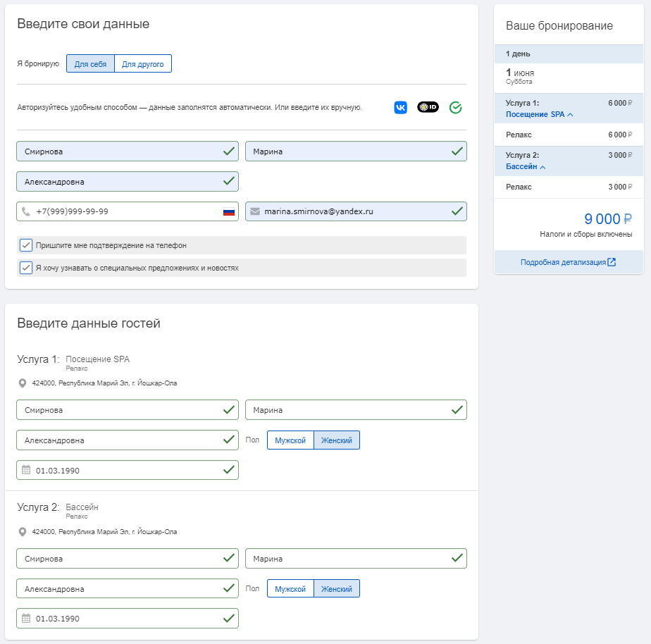Click the Смирнова surname field in your data

coord(128,151)
